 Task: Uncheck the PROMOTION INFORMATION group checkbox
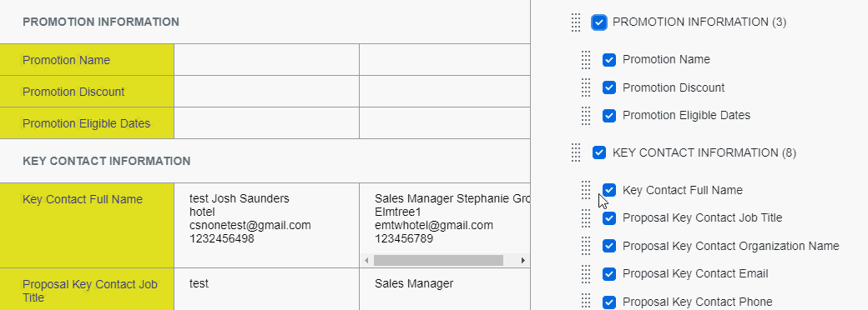(599, 22)
